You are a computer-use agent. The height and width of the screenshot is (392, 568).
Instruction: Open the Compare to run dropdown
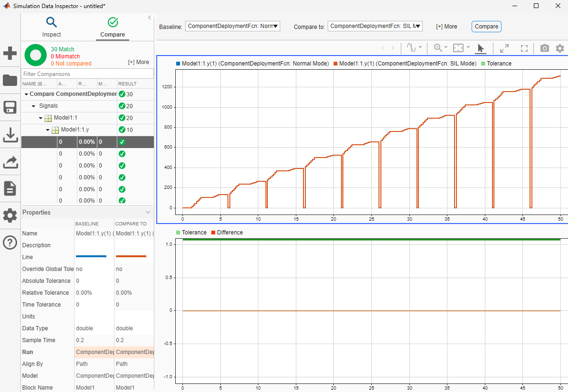(375, 26)
